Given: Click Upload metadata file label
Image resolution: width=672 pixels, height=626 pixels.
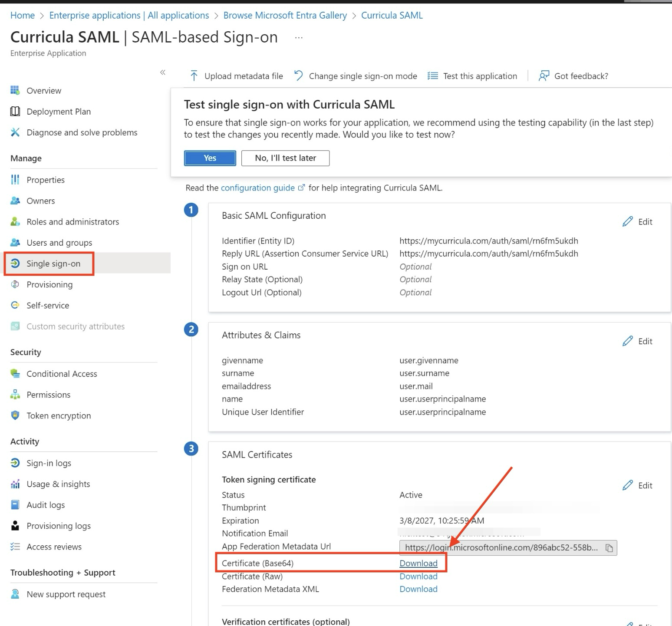Looking at the screenshot, I should coord(244,76).
